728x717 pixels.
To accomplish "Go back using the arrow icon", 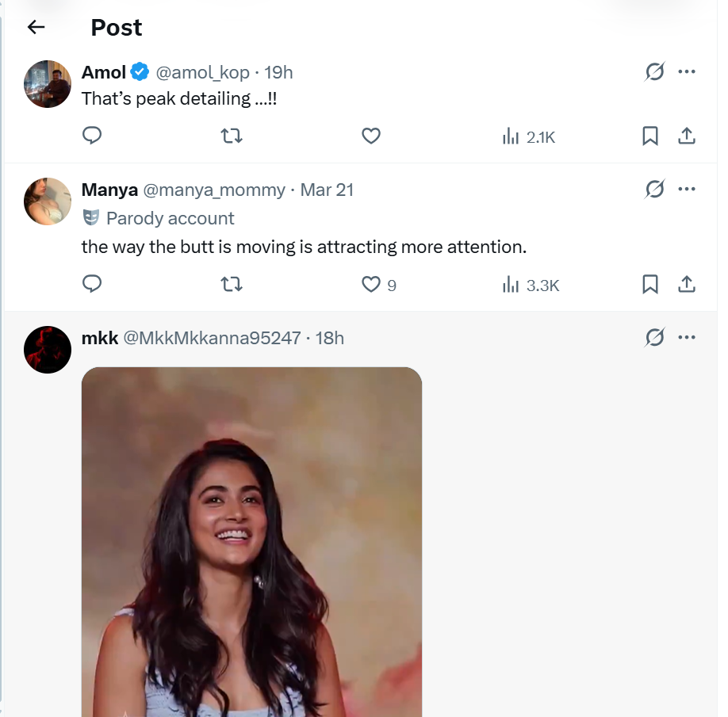I will pos(36,27).
